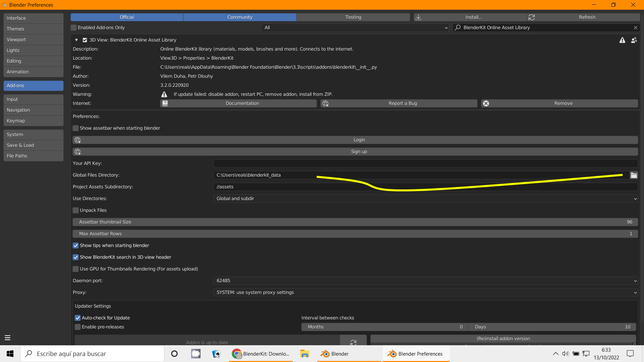Collapse the BlenderKit addon details triangle
Viewport: 644px width, 362px height.
(76, 40)
